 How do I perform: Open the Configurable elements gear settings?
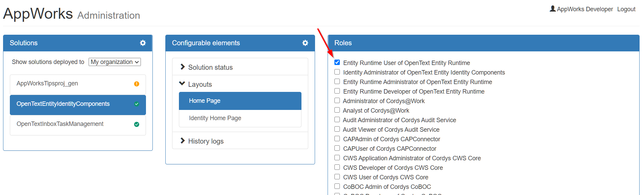point(305,43)
